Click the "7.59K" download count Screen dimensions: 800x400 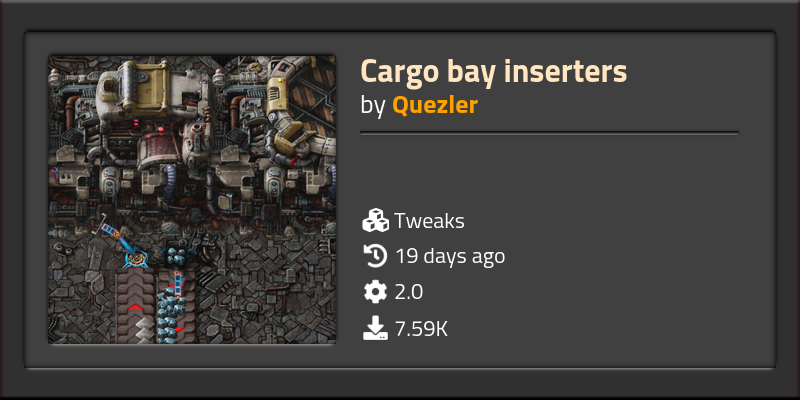(421, 327)
